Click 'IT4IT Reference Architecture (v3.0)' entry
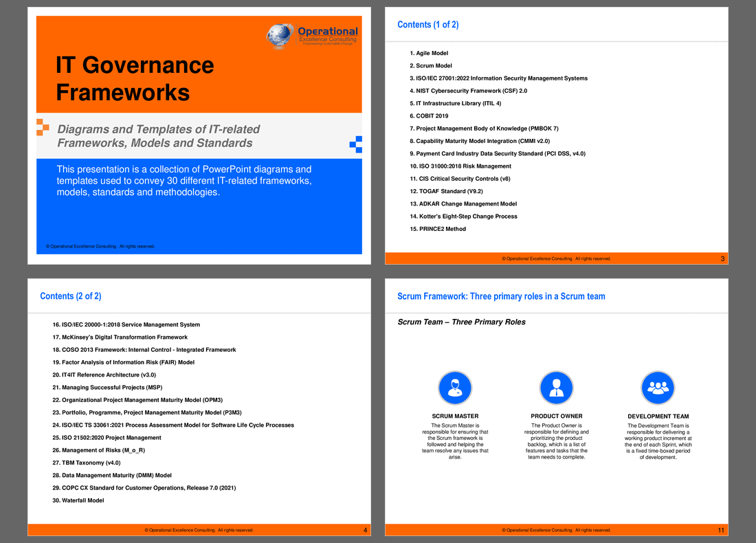The width and height of the screenshot is (756, 543). 104,375
